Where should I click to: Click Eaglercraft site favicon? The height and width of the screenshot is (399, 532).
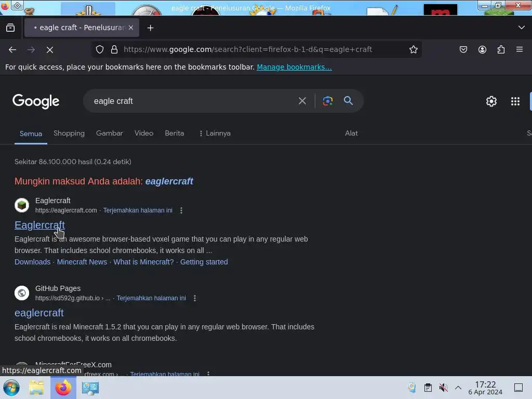point(22,205)
